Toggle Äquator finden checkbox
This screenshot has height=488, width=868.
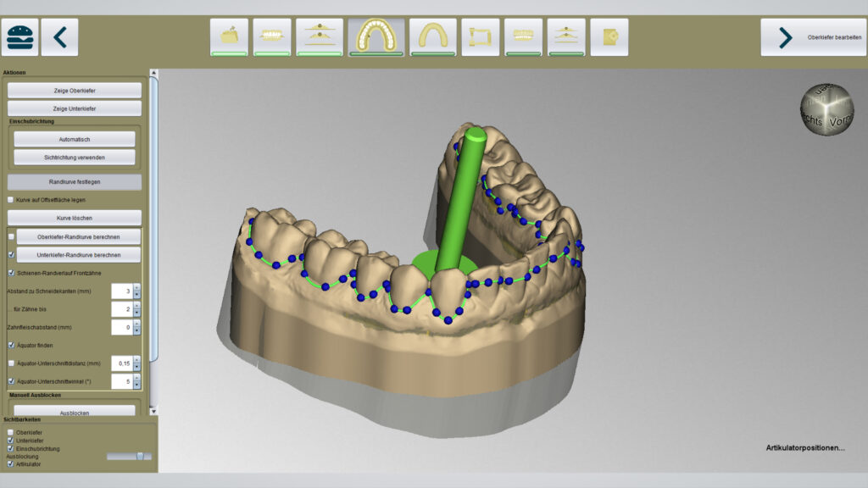[11, 345]
